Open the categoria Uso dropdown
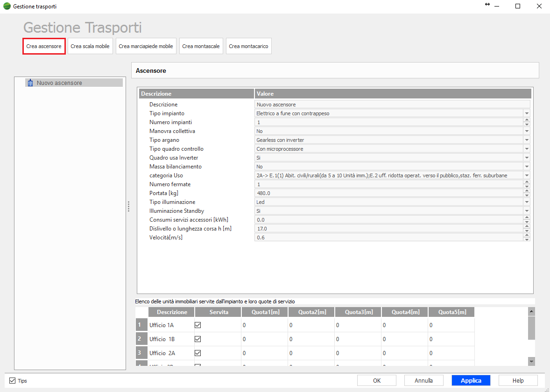Viewport: 550px width, 392px height. click(527, 175)
